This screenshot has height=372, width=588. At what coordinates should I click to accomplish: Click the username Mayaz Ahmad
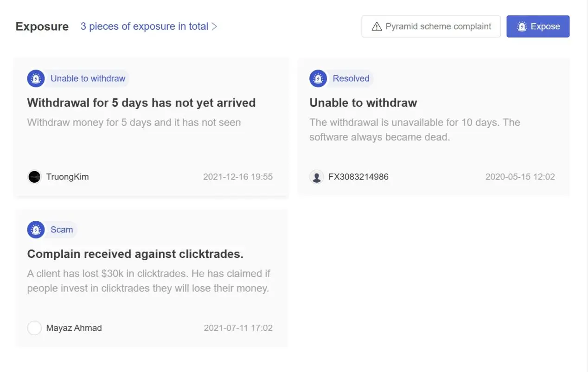[74, 328]
